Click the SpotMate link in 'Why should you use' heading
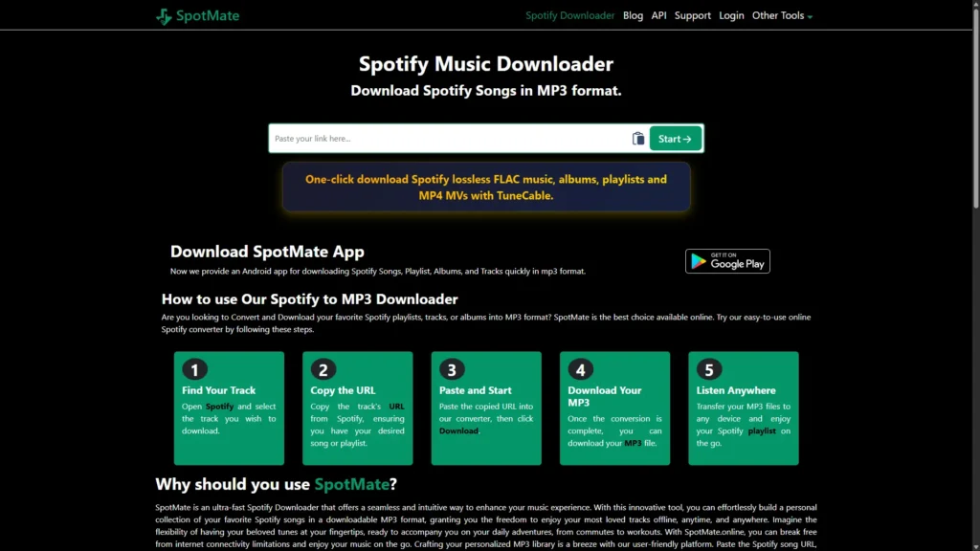The height and width of the screenshot is (551, 980). [x=352, y=484]
